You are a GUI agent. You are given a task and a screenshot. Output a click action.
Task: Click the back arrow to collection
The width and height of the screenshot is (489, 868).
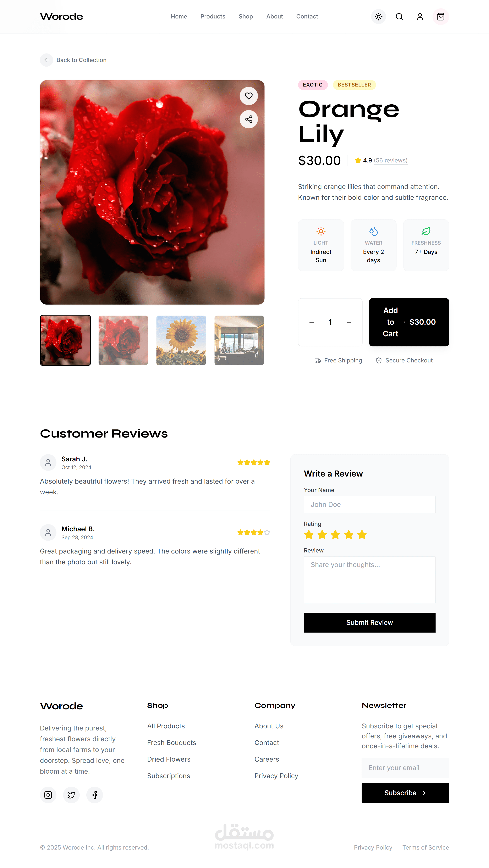(x=46, y=60)
